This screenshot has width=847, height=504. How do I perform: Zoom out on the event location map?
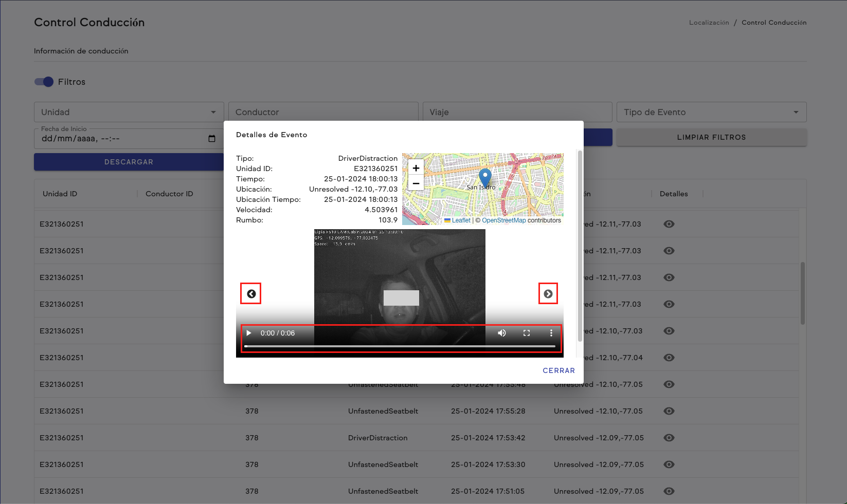click(x=416, y=183)
